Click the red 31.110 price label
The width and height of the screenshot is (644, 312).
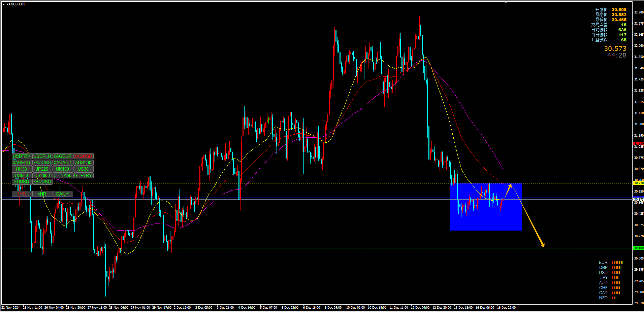639,144
